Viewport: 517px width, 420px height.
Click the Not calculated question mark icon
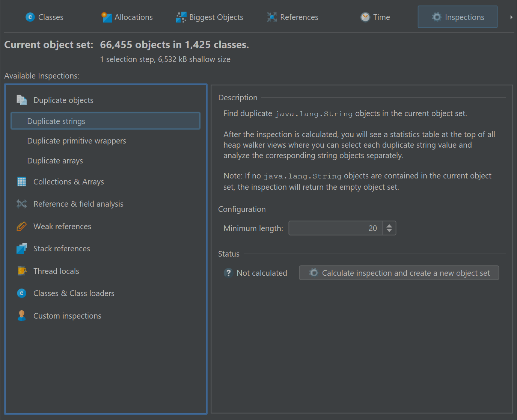coord(228,273)
